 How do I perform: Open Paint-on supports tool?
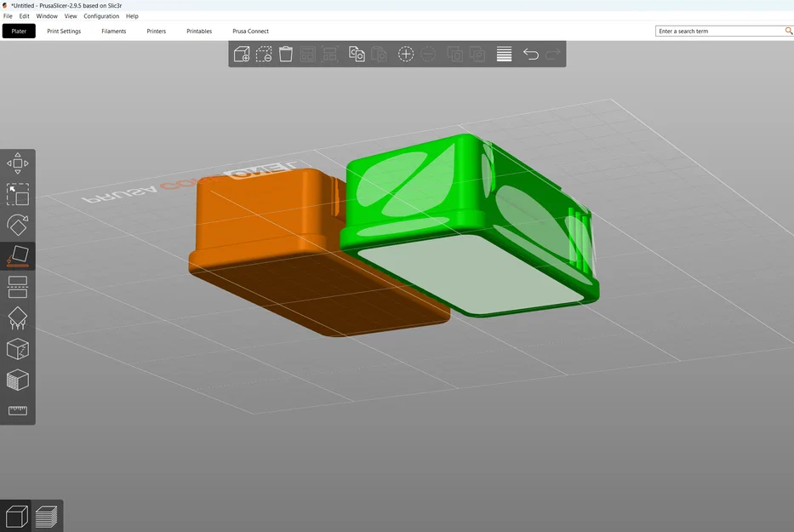[x=18, y=318]
